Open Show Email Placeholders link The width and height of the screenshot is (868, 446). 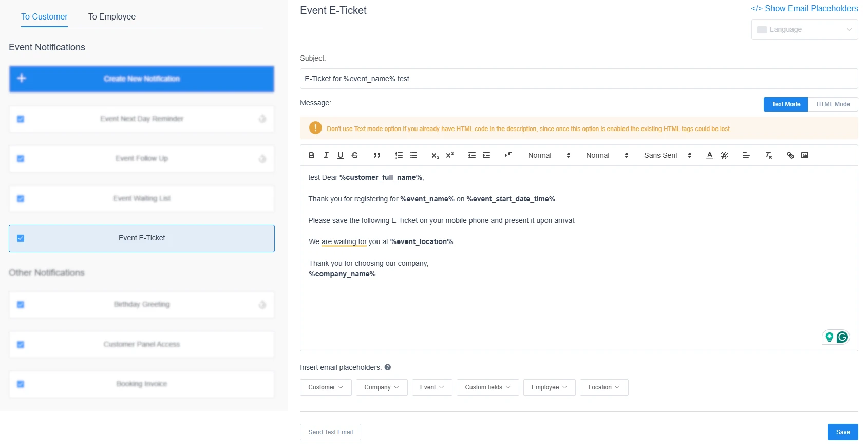804,8
